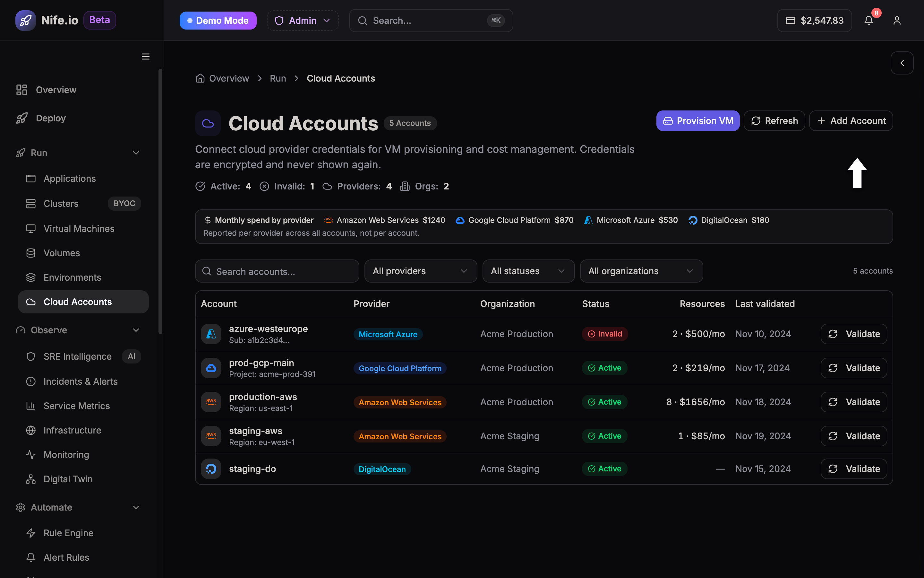
Task: Open the All providers filter dropdown
Action: [421, 271]
